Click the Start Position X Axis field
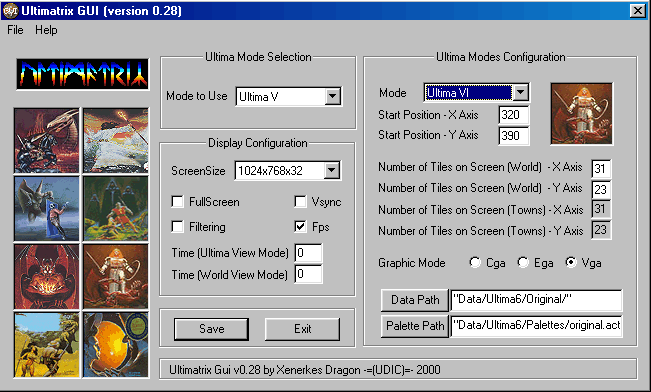651x392 pixels. [514, 115]
